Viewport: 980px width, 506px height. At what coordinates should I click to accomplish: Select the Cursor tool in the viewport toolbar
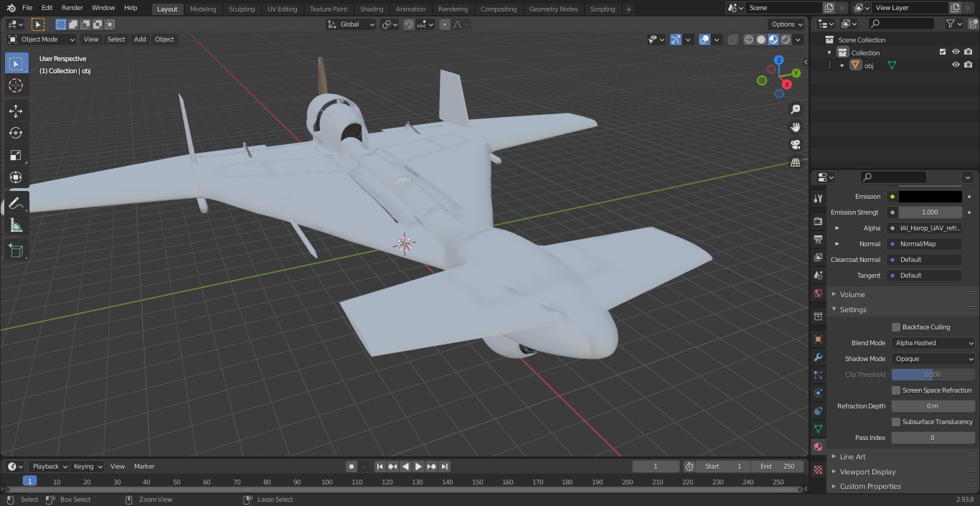16,85
